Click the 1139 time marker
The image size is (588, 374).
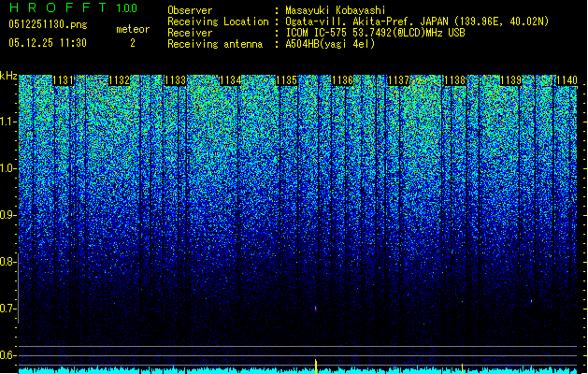point(510,80)
